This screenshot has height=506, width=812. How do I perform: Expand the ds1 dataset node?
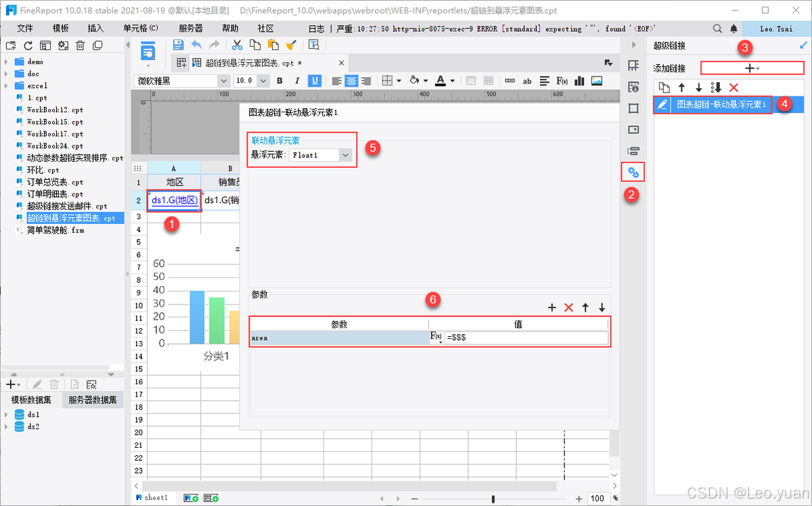pos(6,414)
